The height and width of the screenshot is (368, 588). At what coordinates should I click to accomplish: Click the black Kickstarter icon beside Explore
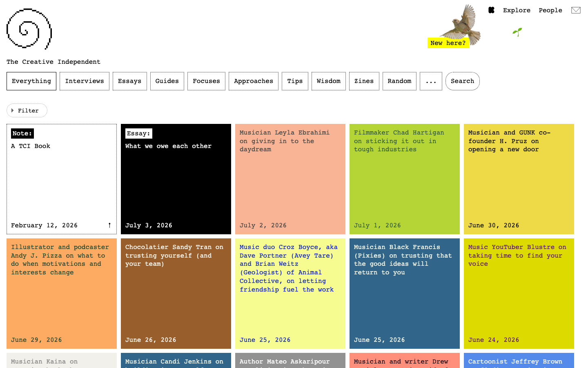492,10
